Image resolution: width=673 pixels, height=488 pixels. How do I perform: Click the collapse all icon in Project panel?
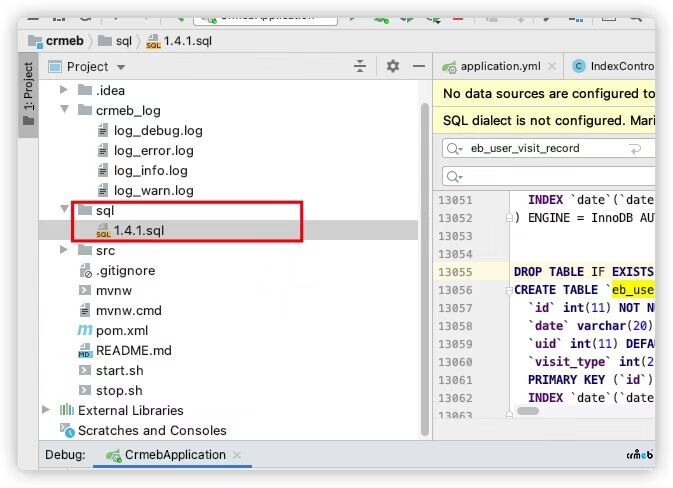(360, 66)
